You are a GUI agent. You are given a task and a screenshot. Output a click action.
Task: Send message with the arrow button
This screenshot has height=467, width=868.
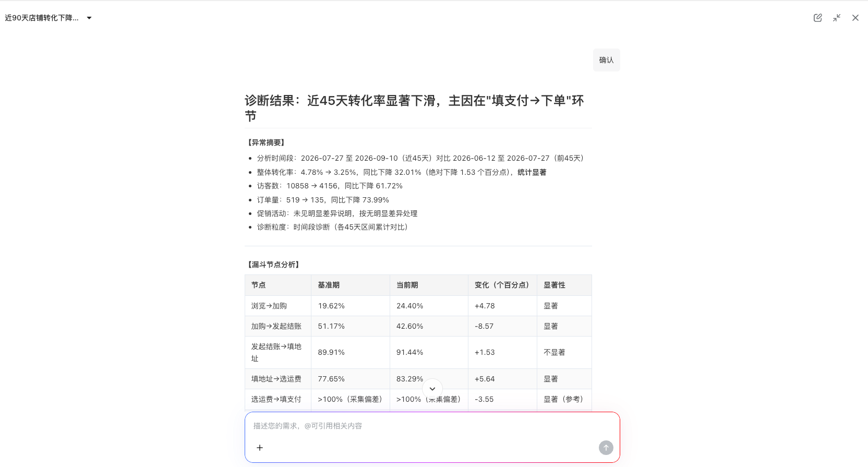[x=606, y=448]
